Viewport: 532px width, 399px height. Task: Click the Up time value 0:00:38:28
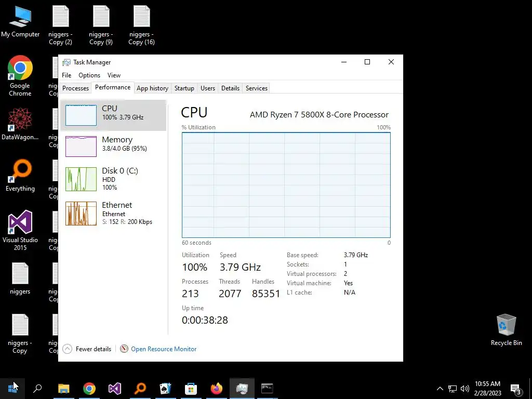[x=205, y=320]
